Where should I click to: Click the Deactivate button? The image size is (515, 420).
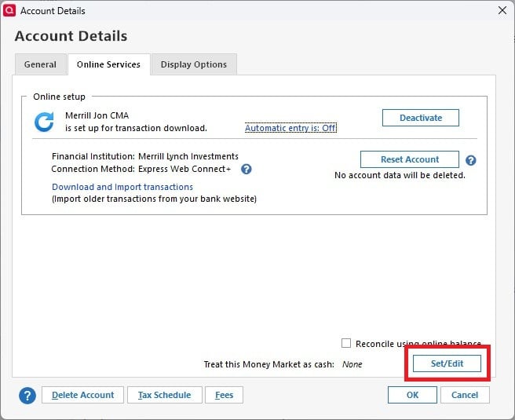[421, 118]
